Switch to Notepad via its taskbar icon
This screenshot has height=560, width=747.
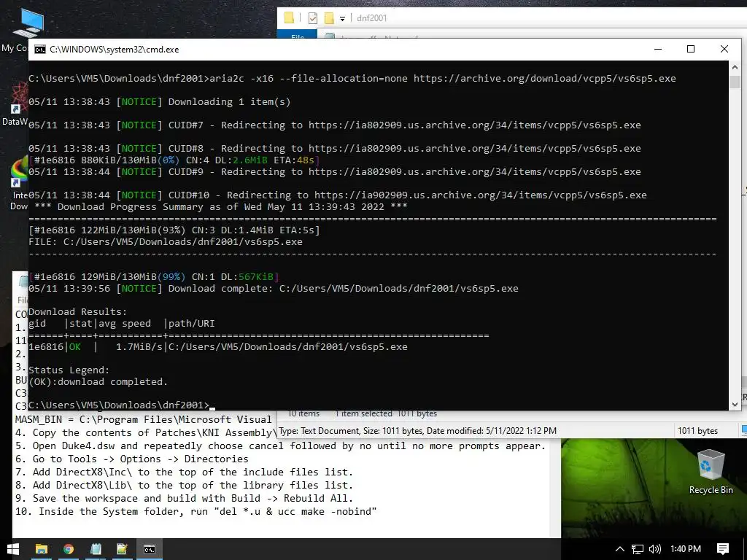(x=96, y=549)
